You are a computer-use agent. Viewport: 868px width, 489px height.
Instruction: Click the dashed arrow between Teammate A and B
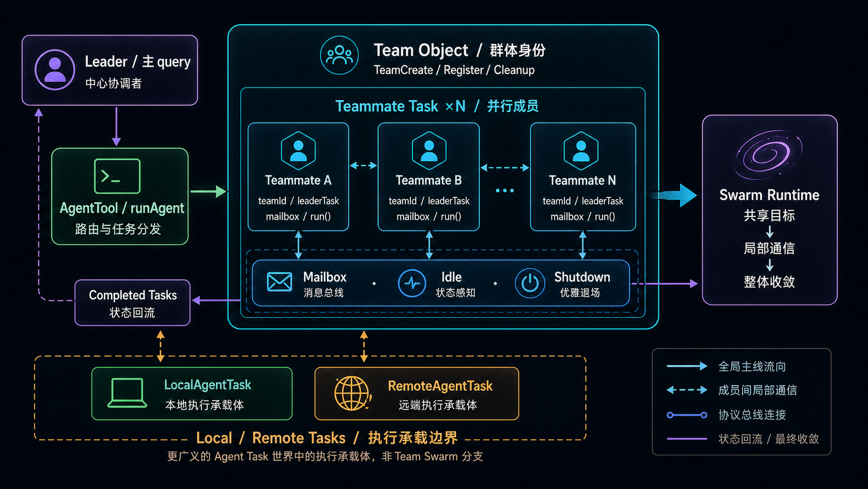click(363, 166)
